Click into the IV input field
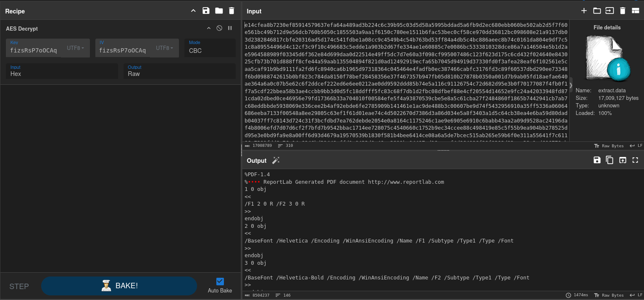The image size is (644, 300). coord(123,50)
